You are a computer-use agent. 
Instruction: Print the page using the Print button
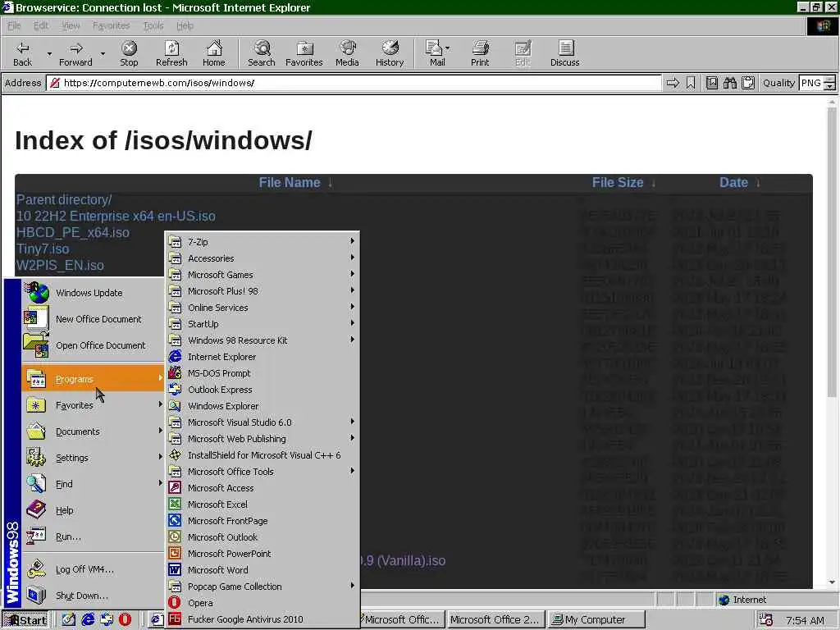click(x=479, y=53)
